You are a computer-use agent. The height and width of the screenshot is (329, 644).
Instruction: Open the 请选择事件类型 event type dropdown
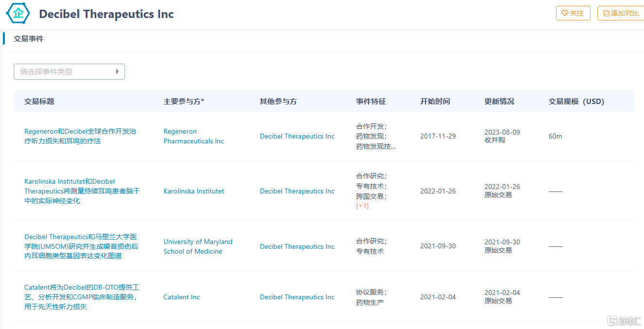tap(69, 71)
